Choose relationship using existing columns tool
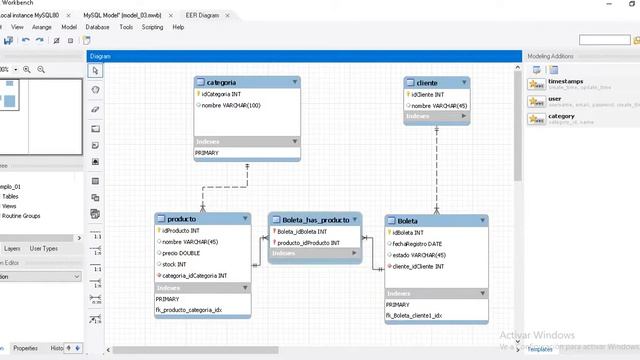The image size is (640, 360). click(x=96, y=319)
